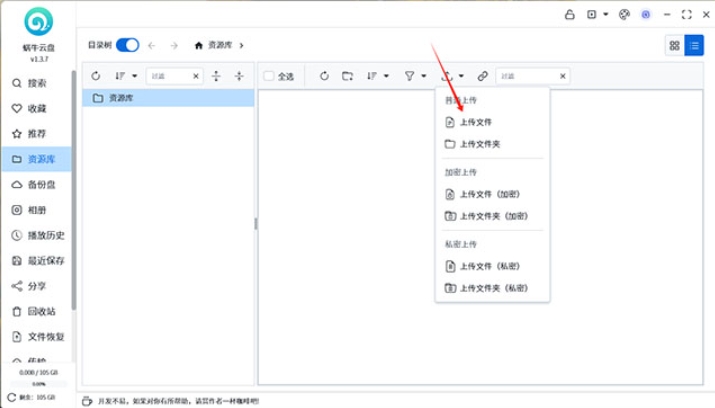Switch to list view layout
The image size is (715, 408).
693,45
